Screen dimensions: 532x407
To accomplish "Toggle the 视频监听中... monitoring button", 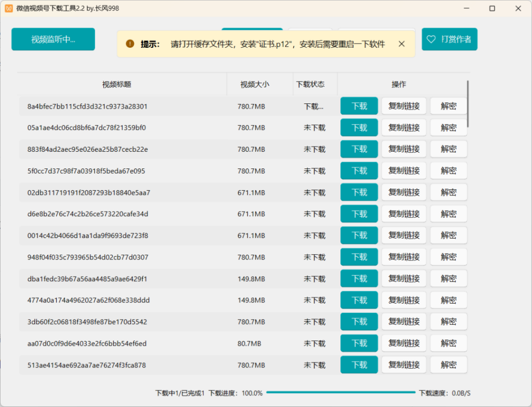I will click(x=53, y=40).
